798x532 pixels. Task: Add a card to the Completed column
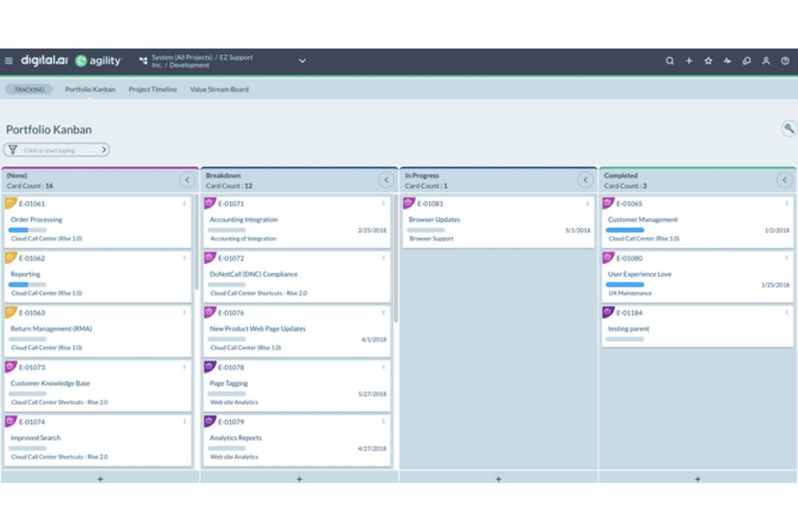pyautogui.click(x=698, y=479)
